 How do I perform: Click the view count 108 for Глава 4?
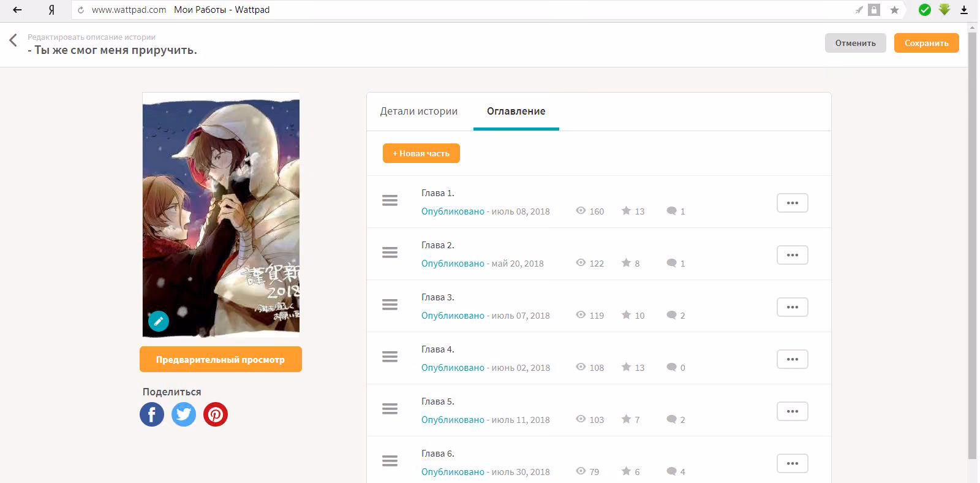[x=597, y=368]
